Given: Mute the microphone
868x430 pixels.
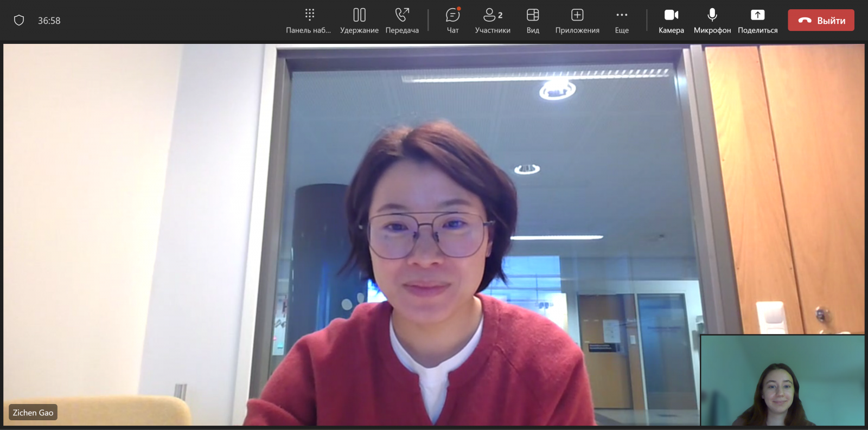Looking at the screenshot, I should (712, 15).
